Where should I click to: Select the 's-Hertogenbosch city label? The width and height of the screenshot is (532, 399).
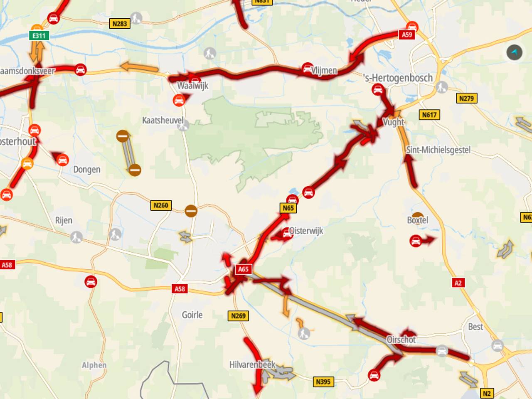[x=398, y=78]
